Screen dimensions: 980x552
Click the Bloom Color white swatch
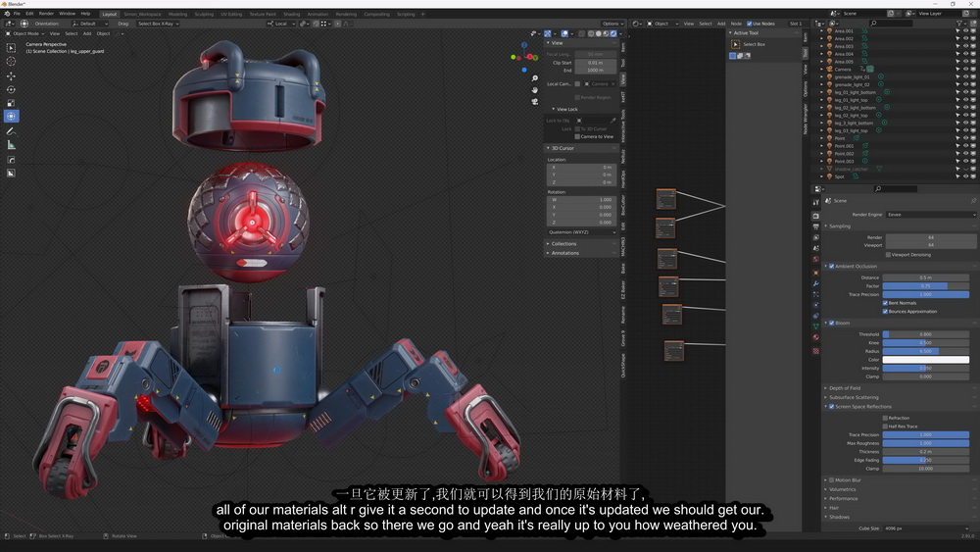pos(926,360)
